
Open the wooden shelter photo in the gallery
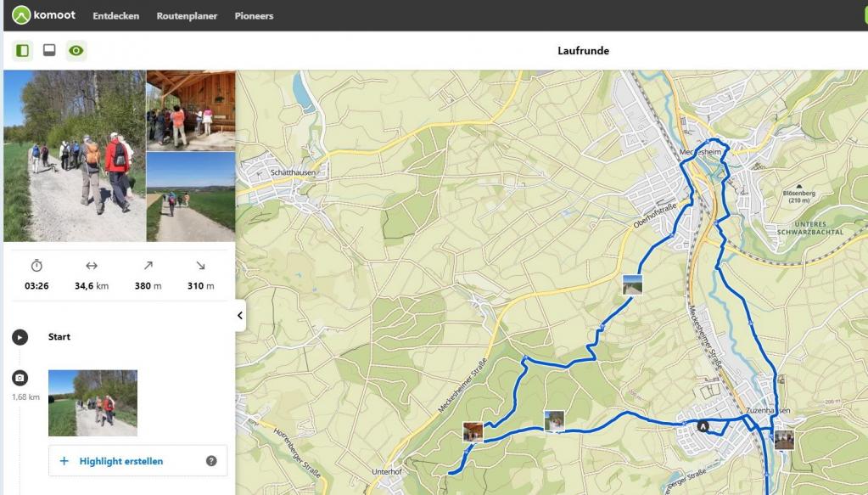click(x=191, y=110)
